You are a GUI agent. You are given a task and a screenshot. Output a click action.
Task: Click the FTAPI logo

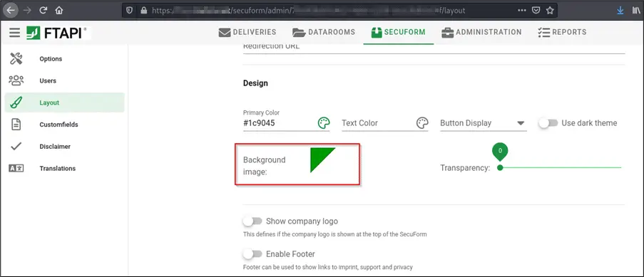56,33
